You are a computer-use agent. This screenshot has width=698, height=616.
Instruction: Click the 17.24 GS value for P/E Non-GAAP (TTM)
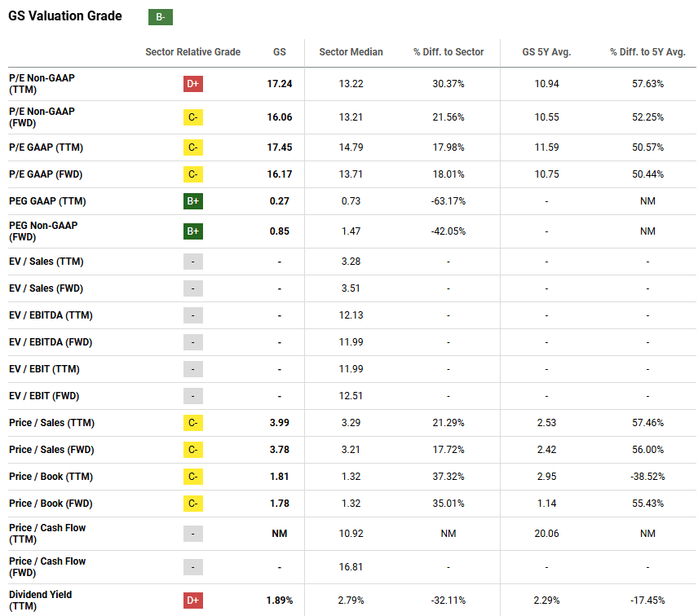(x=279, y=84)
